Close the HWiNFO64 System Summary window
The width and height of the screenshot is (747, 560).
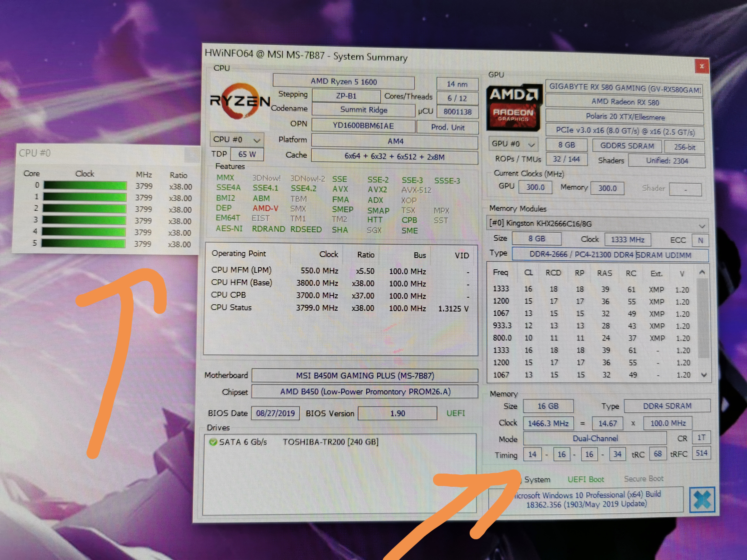(702, 66)
